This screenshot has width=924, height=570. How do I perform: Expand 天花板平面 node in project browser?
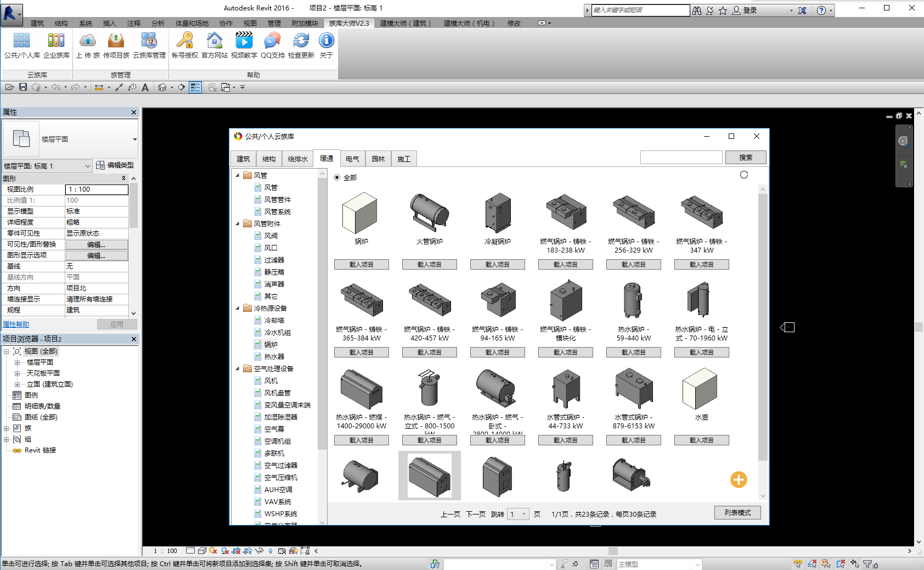(x=17, y=373)
